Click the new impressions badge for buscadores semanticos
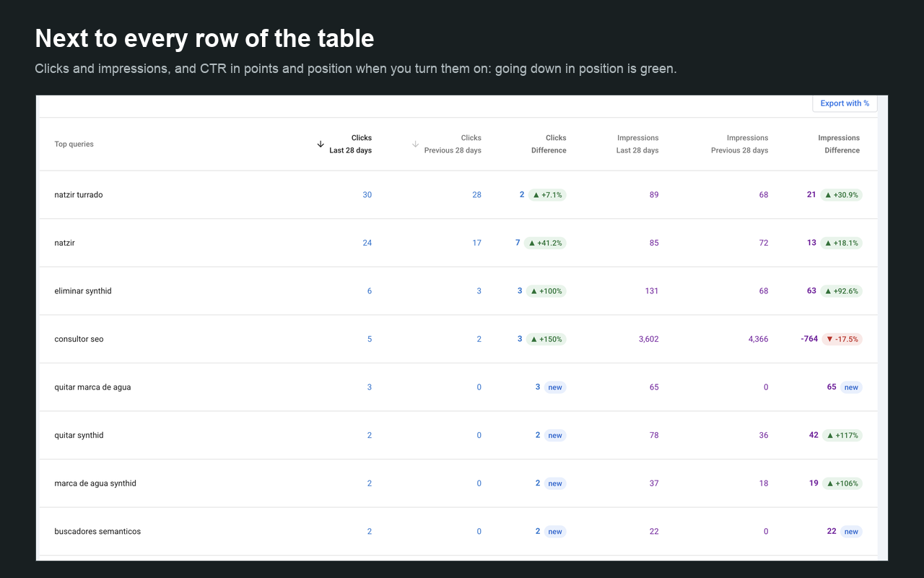 point(852,532)
